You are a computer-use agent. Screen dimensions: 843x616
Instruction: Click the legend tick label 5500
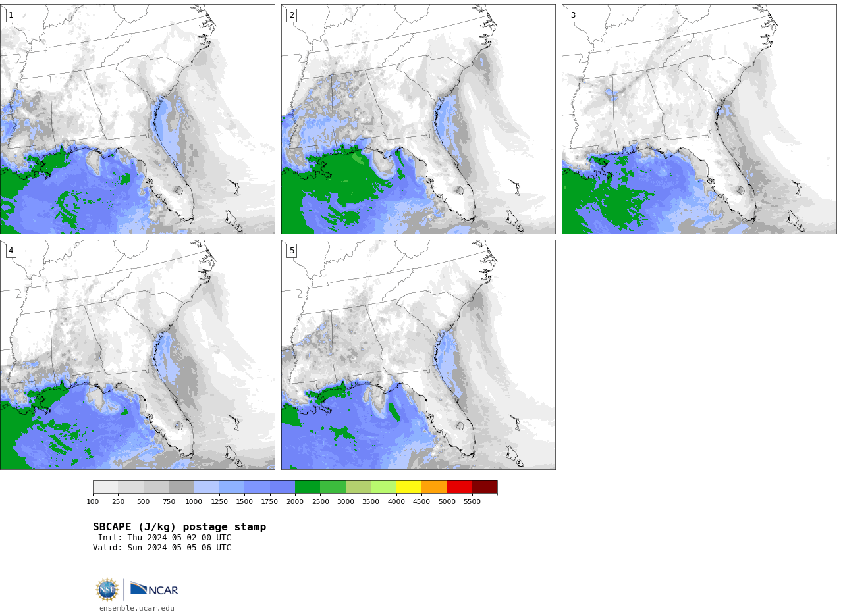[472, 502]
